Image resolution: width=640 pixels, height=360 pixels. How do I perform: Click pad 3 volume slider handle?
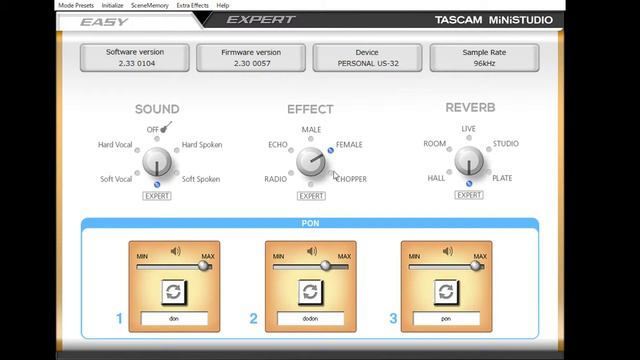point(475,266)
